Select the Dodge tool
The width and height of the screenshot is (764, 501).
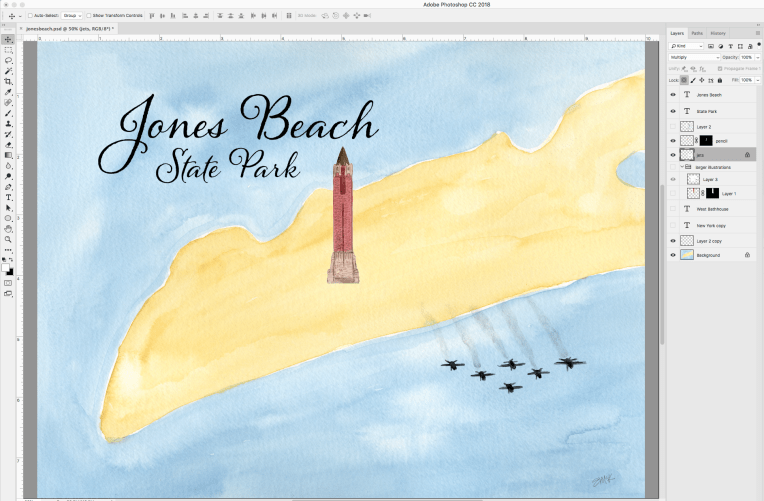click(x=8, y=176)
